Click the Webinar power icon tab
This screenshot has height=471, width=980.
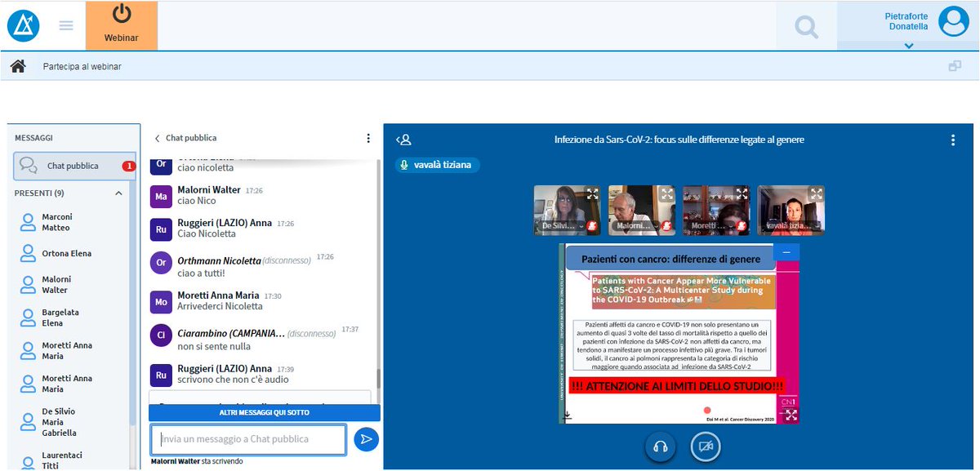pos(121,25)
